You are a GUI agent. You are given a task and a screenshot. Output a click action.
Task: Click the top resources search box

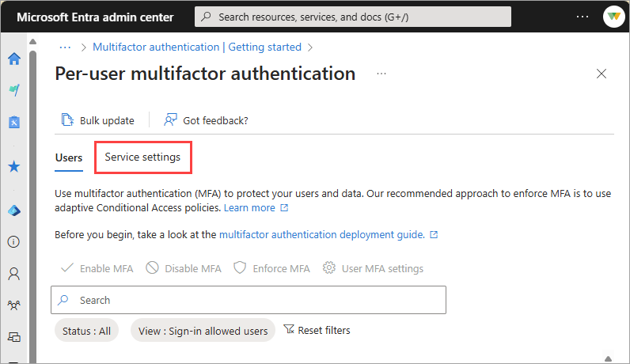pyautogui.click(x=352, y=17)
